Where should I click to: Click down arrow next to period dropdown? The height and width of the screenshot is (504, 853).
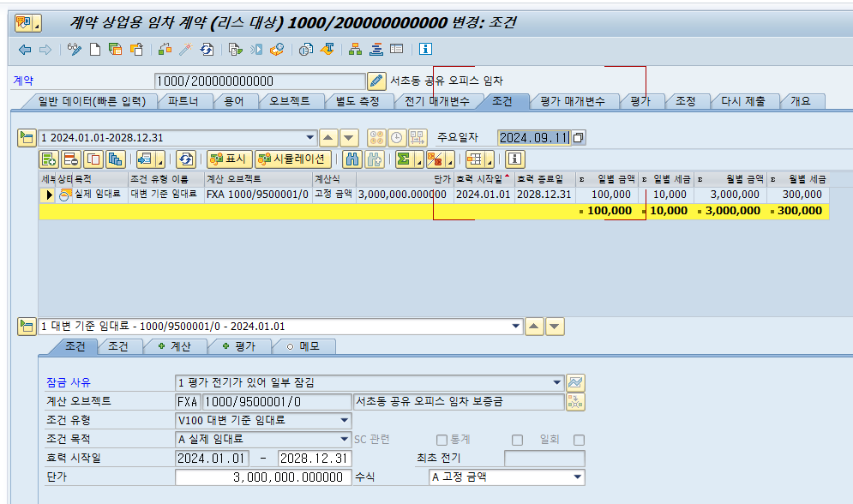(x=349, y=137)
